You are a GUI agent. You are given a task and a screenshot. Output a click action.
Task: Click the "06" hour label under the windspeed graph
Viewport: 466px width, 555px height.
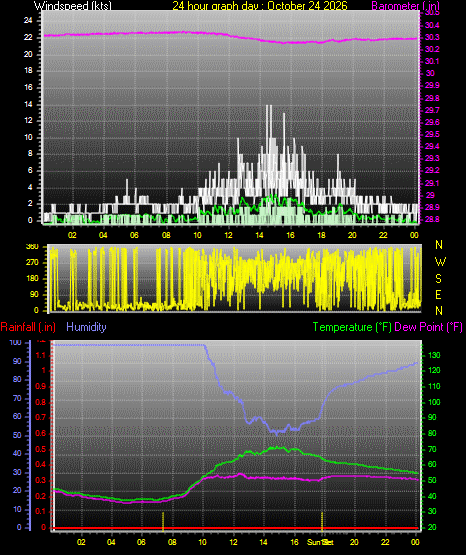tap(134, 235)
